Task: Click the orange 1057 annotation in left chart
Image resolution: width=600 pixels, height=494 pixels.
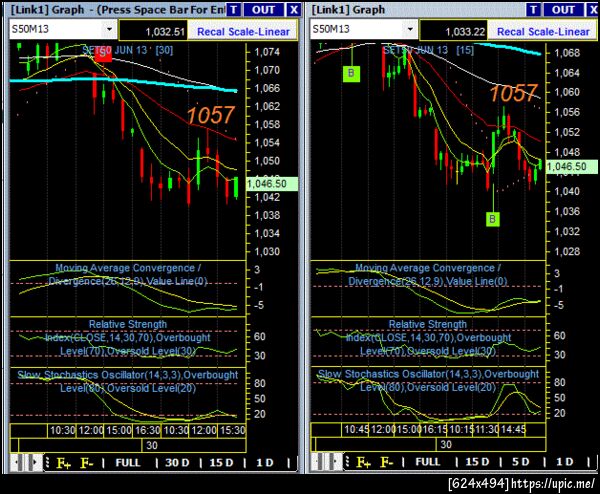Action: point(210,115)
